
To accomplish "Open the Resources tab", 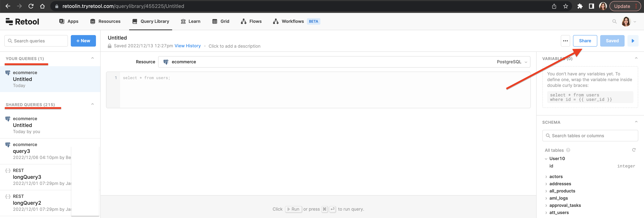I will (105, 21).
